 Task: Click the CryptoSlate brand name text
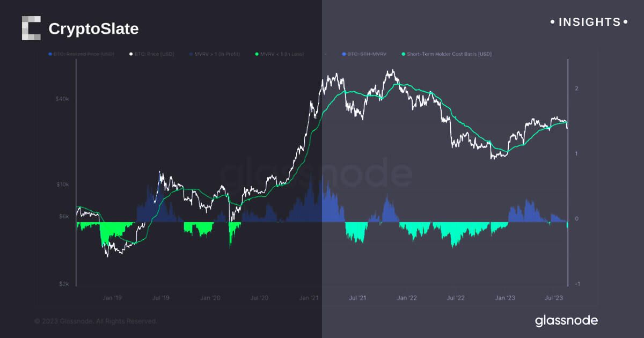93,29
